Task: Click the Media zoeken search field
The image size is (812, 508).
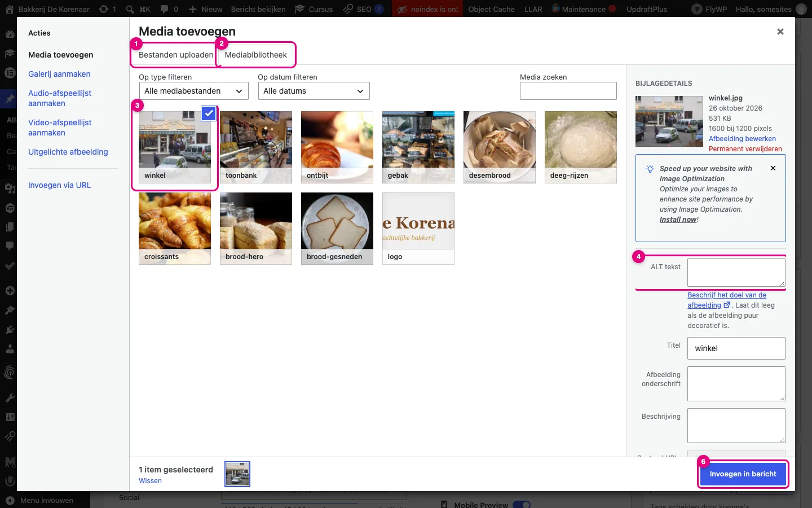Action: [x=568, y=91]
